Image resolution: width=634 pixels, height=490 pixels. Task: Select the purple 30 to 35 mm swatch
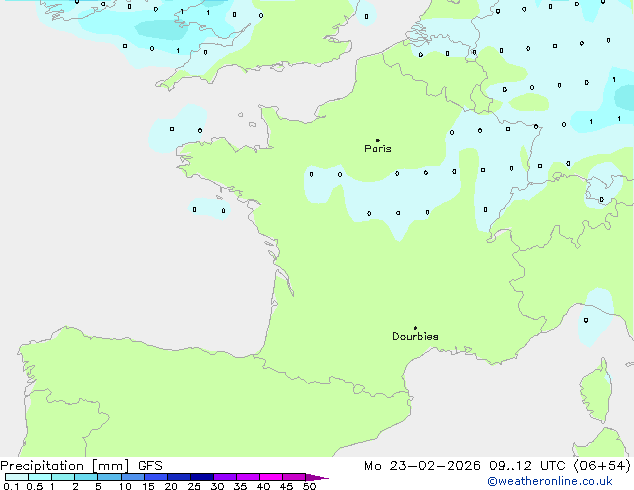pos(225,477)
